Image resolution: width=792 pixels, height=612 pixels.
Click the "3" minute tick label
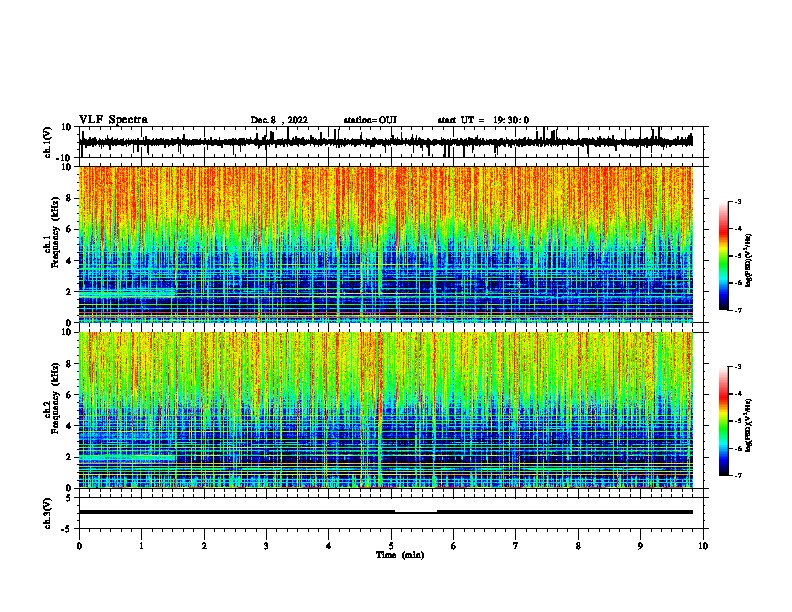(266, 546)
